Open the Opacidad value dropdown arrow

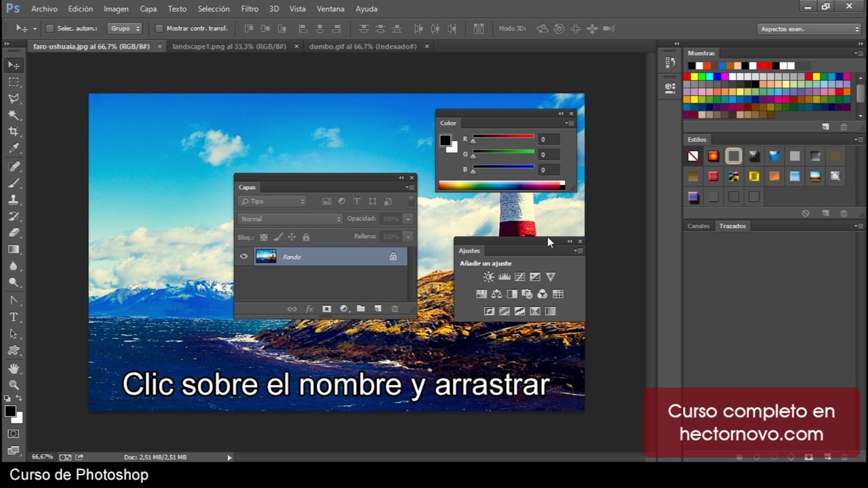pyautogui.click(x=408, y=219)
